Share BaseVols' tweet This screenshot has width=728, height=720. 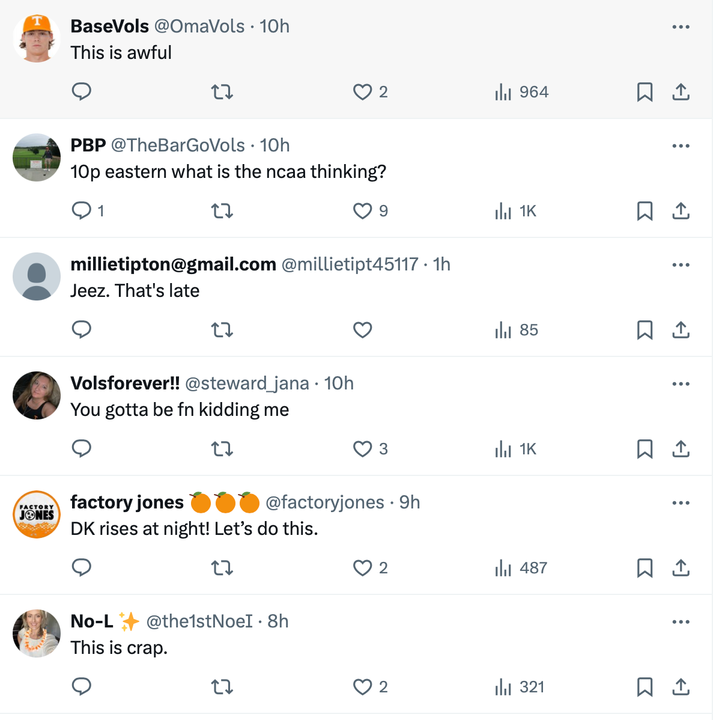point(681,92)
